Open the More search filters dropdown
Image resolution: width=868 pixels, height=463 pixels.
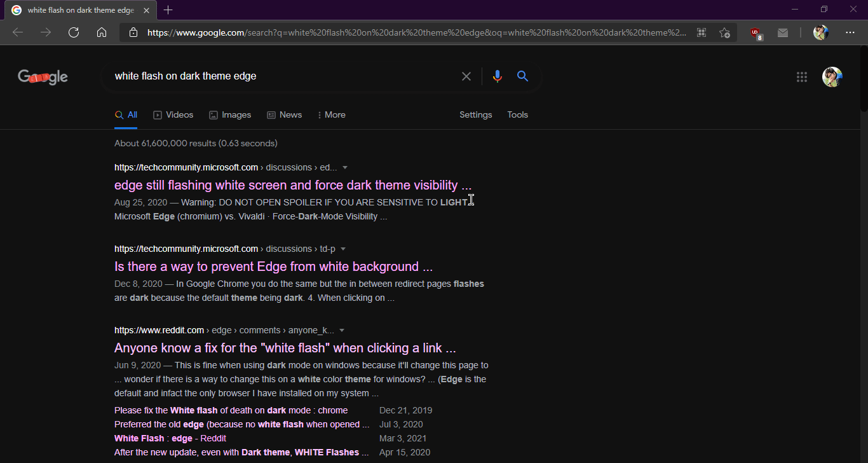(x=332, y=115)
